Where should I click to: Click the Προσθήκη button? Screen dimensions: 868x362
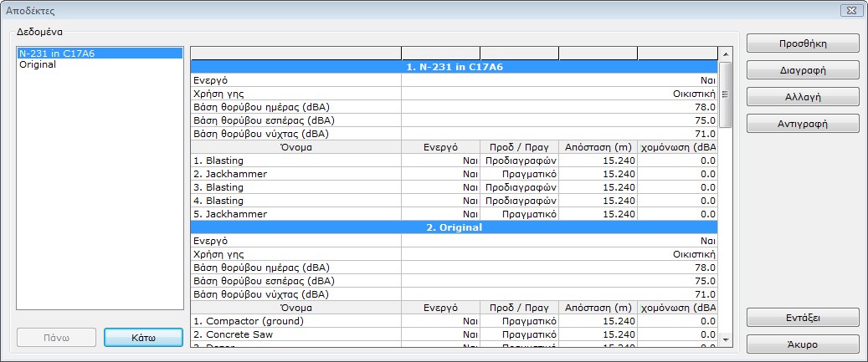(x=803, y=43)
